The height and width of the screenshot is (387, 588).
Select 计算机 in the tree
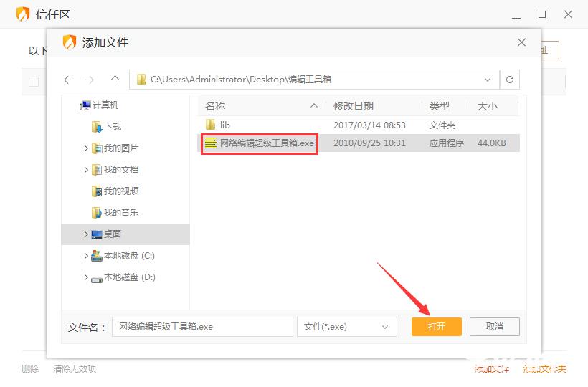tap(100, 105)
